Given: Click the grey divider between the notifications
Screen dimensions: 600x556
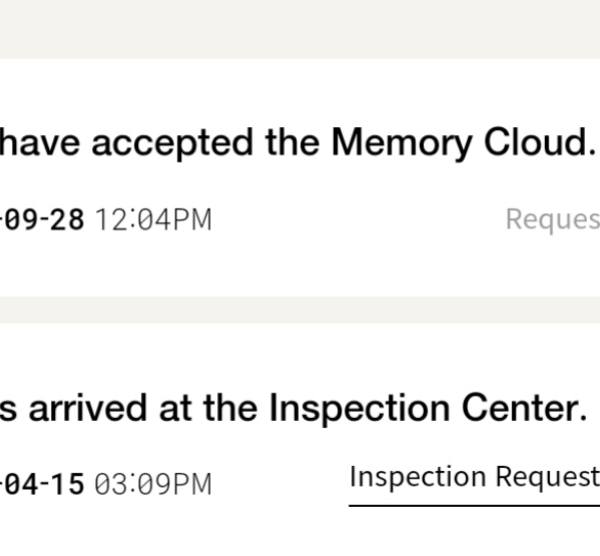Looking at the screenshot, I should 300,309.
